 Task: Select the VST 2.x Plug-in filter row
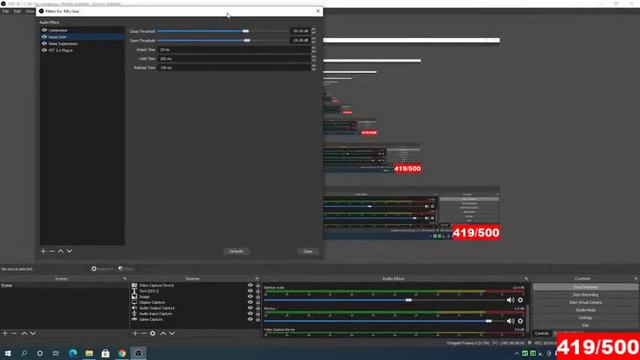82,50
